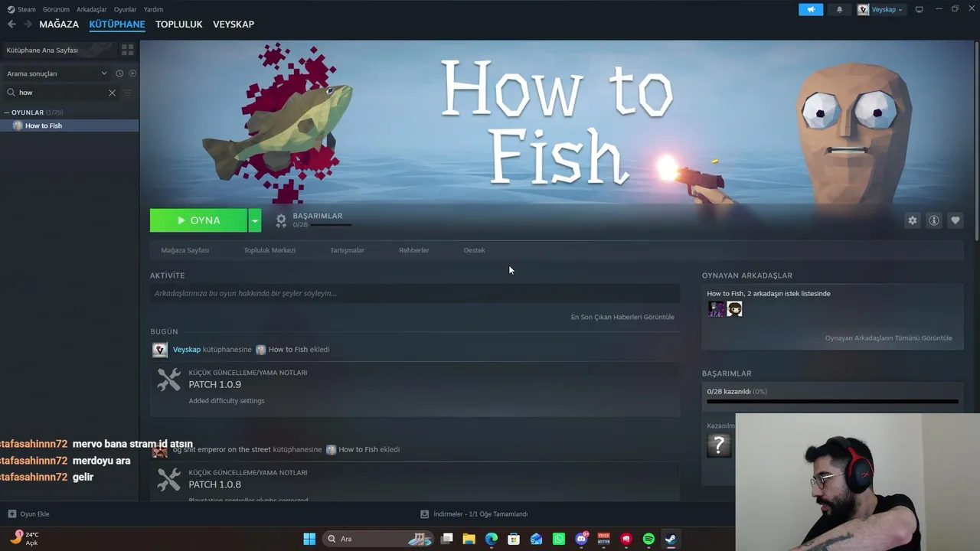
Task: Open the Destek link
Action: (x=474, y=250)
